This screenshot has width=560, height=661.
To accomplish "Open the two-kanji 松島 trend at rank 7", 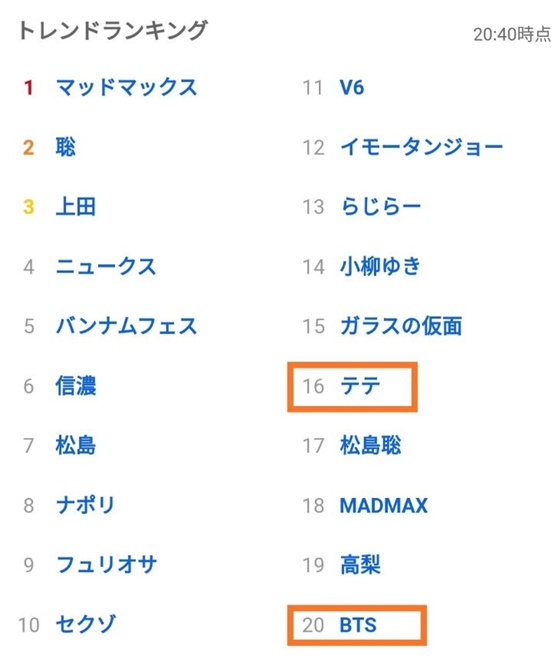I will pos(75,446).
